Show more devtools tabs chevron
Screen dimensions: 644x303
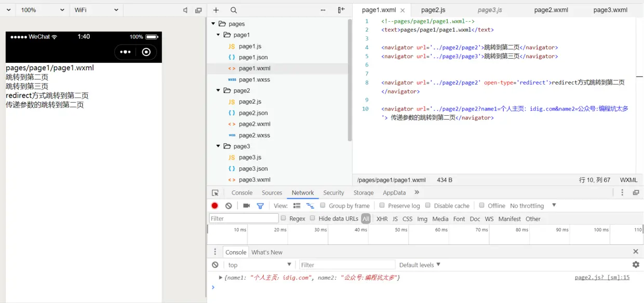417,192
